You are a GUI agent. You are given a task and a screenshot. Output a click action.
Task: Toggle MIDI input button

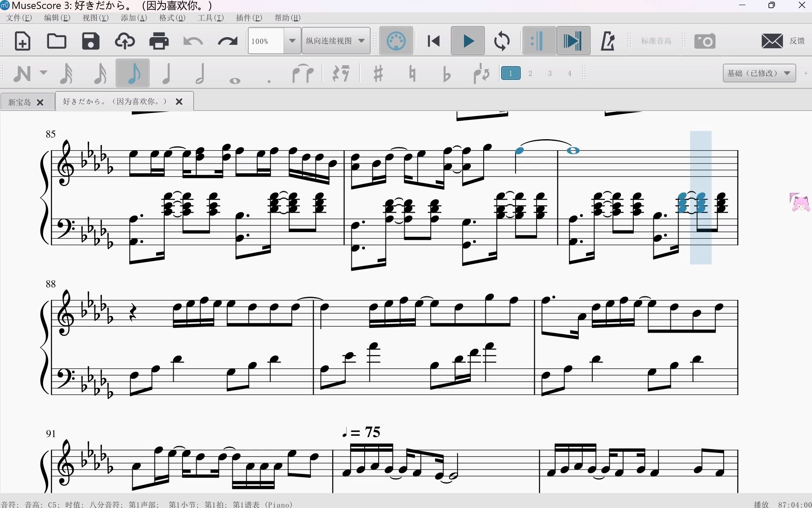point(396,41)
